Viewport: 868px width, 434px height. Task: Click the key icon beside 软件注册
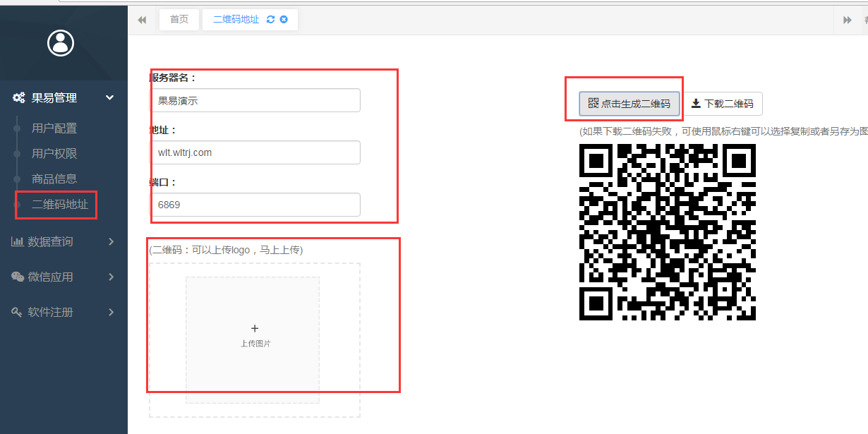coord(17,312)
